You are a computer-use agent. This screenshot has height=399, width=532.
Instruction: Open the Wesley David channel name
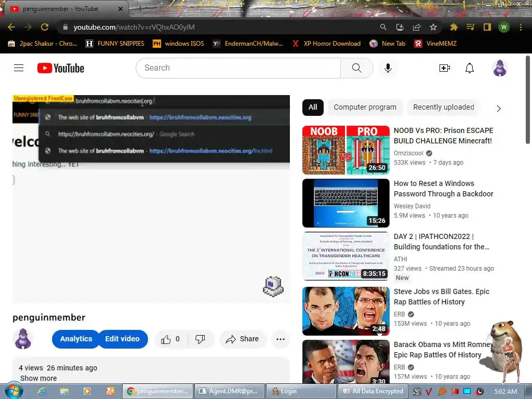[412, 206]
